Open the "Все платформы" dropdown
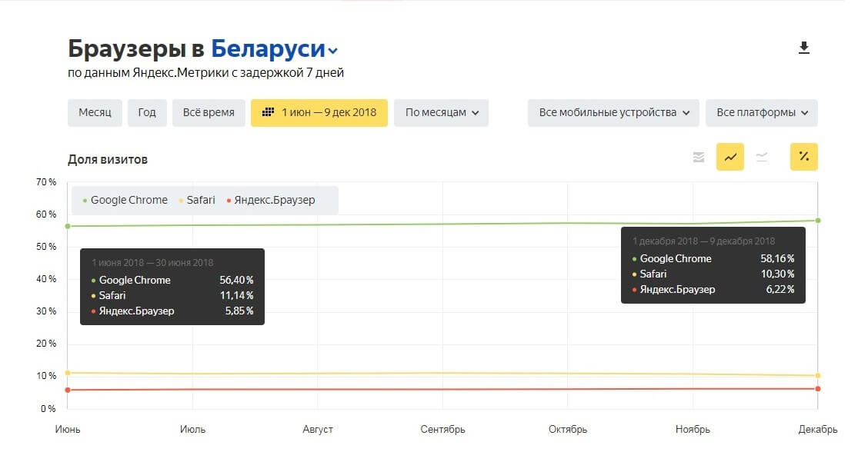This screenshot has width=868, height=452. coord(761,112)
